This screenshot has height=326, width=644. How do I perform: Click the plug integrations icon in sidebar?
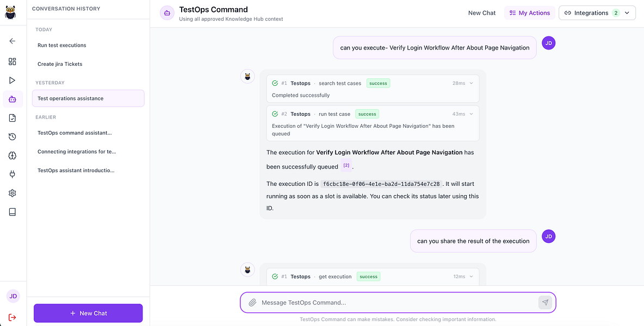(x=13, y=174)
